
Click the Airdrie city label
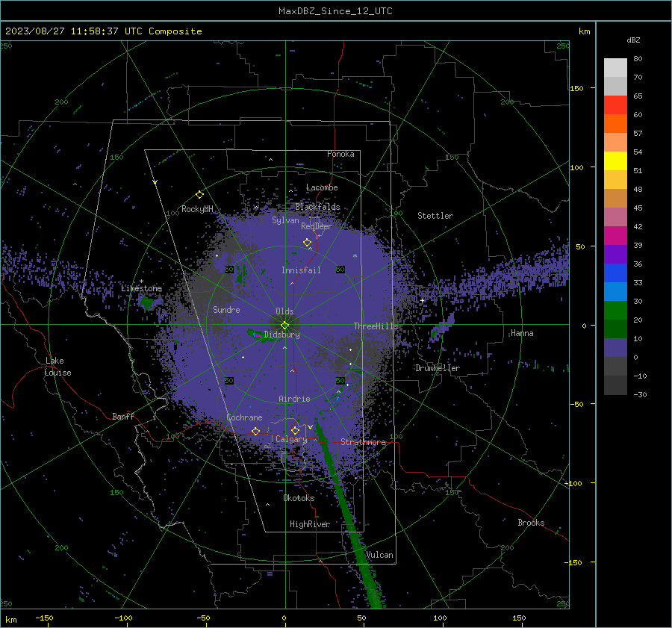[294, 399]
